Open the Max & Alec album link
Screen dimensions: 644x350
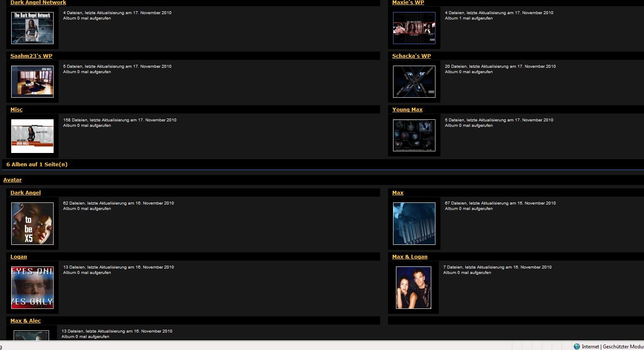pyautogui.click(x=25, y=321)
